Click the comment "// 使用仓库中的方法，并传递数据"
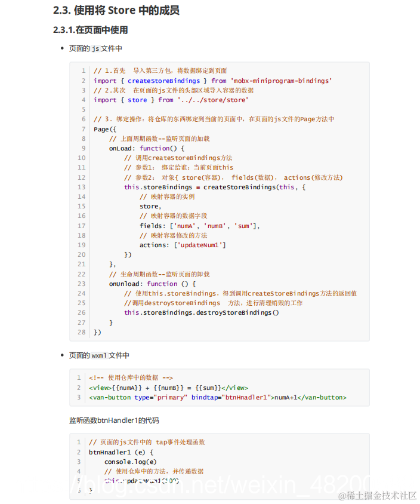Viewport: 420px width, 504px height. pyautogui.click(x=154, y=472)
